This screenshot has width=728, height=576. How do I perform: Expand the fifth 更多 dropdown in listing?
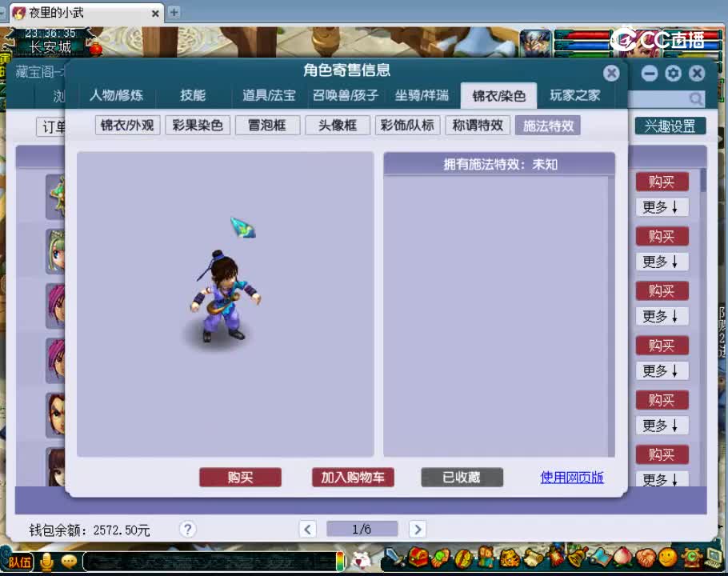coord(662,425)
